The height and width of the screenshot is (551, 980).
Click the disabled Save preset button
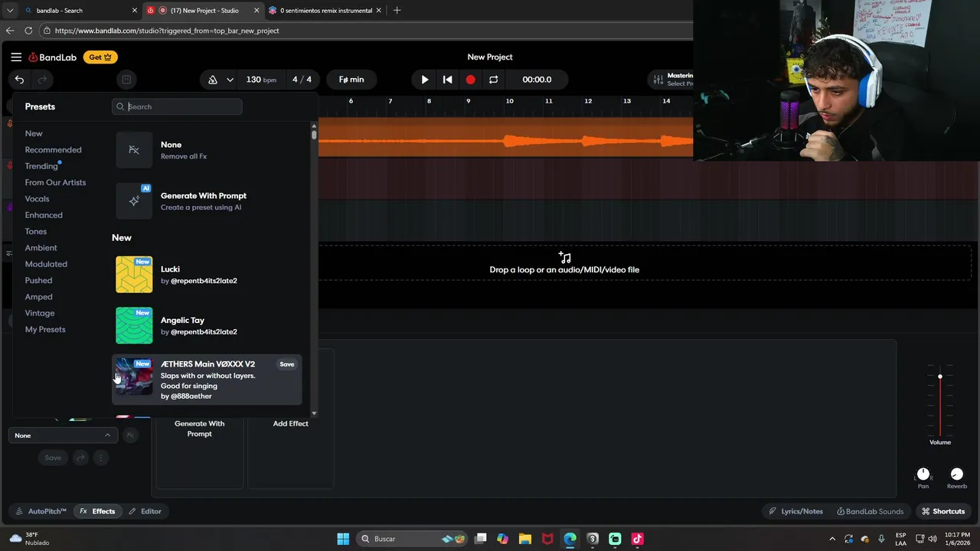click(53, 458)
